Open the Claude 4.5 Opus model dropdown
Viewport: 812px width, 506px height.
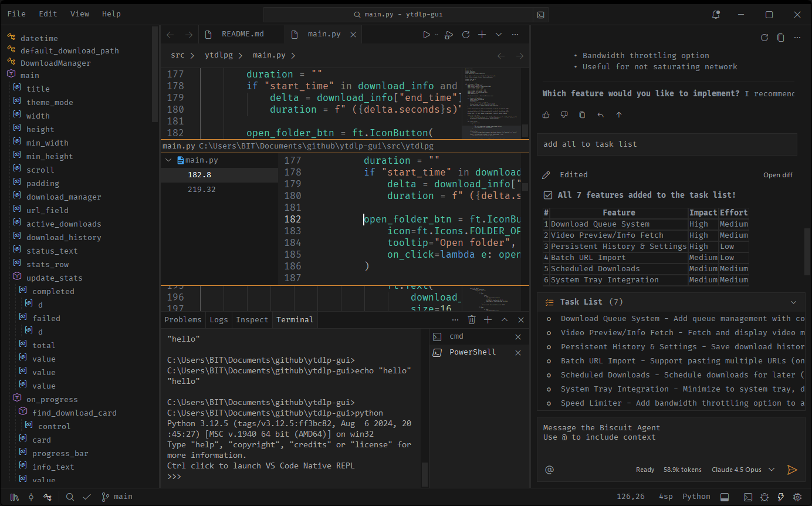tap(743, 470)
